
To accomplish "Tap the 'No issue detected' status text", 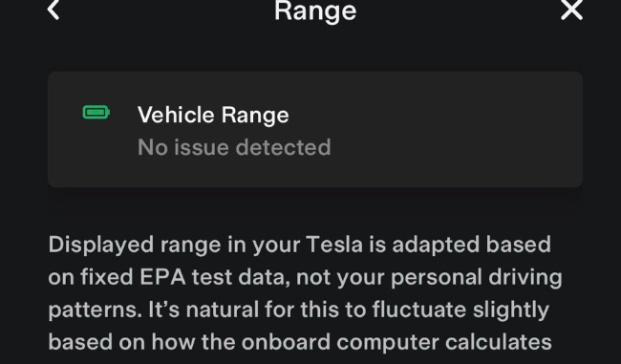I will pyautogui.click(x=234, y=147).
